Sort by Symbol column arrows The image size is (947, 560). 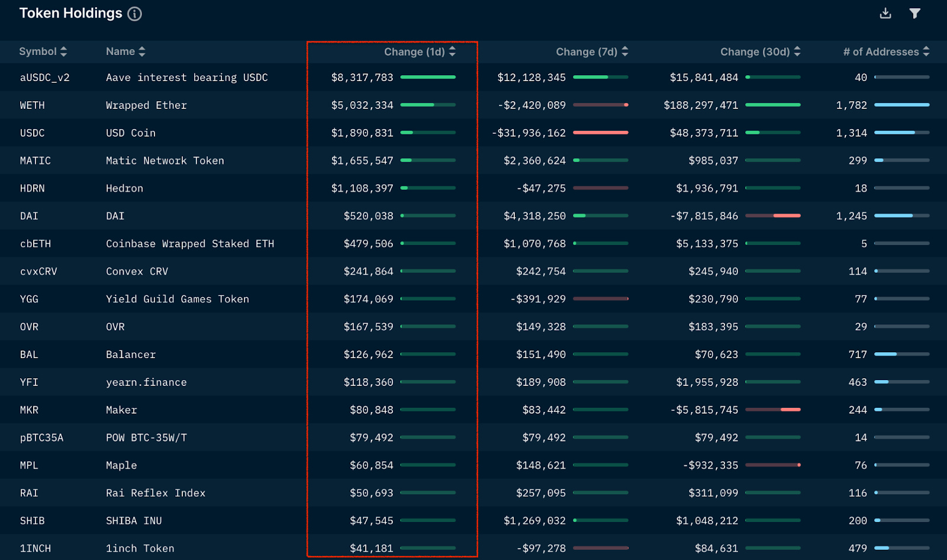click(x=63, y=52)
